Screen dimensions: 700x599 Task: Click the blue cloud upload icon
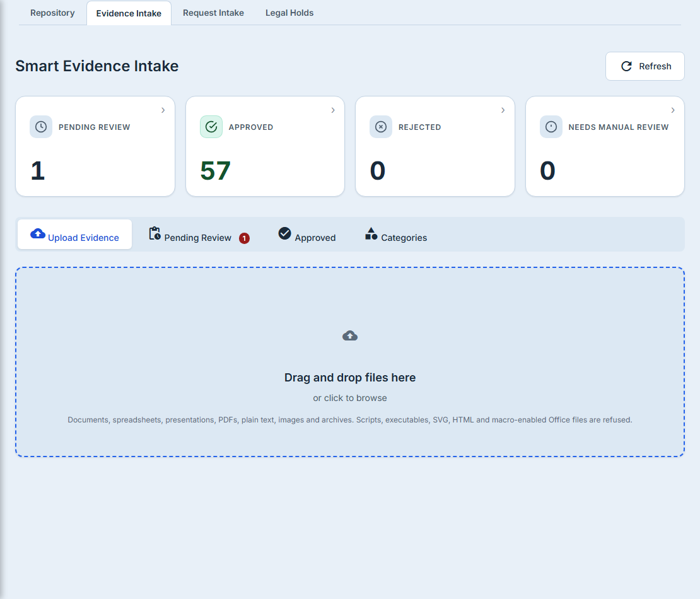click(x=37, y=233)
